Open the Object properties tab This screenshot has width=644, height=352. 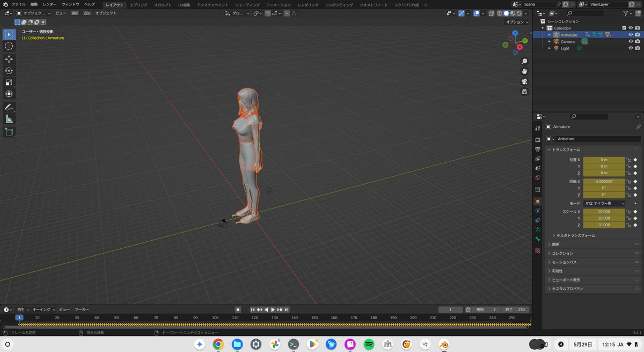(538, 201)
